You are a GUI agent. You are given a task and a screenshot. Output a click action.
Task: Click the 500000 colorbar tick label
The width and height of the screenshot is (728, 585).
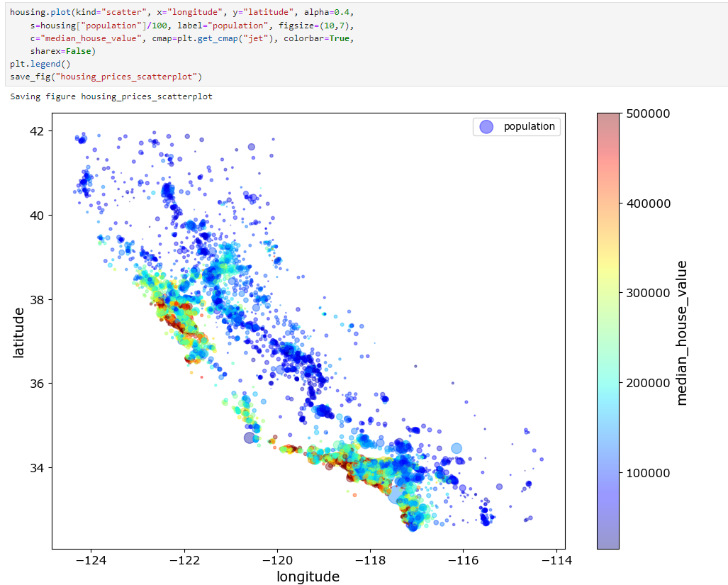coord(648,113)
